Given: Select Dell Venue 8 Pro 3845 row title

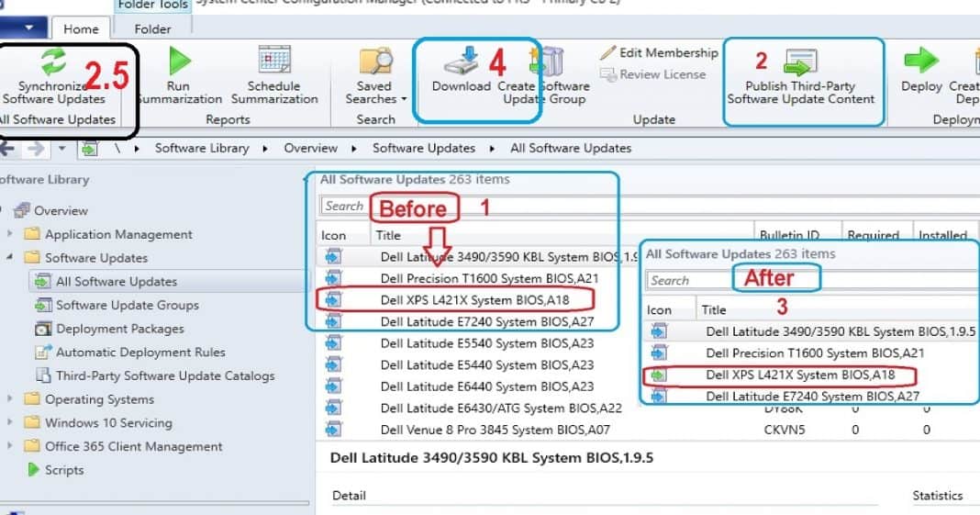Looking at the screenshot, I should [495, 430].
